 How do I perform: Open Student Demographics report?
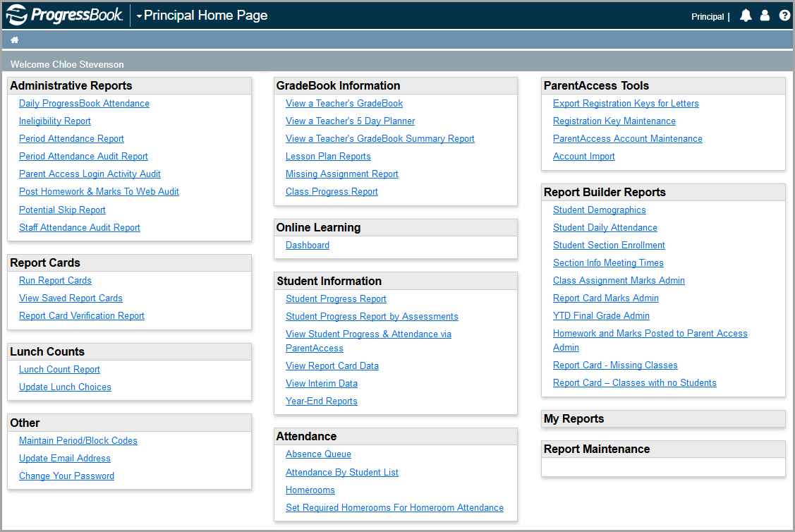click(x=600, y=210)
